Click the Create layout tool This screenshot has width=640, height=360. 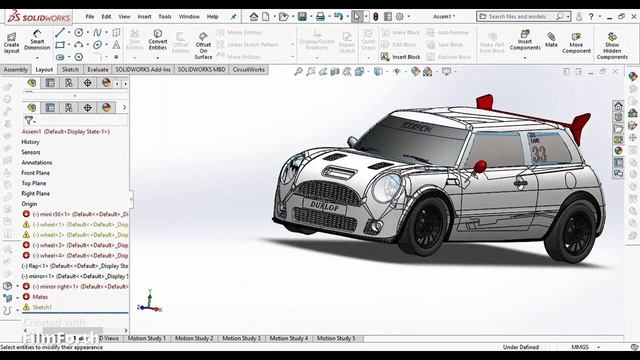tap(11, 42)
